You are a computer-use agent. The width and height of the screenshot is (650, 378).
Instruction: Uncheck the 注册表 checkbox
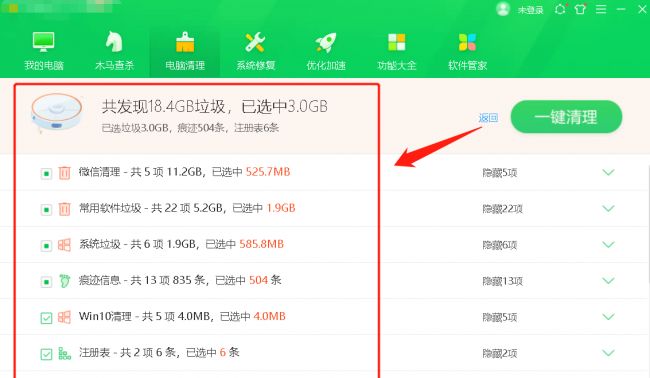tap(46, 354)
